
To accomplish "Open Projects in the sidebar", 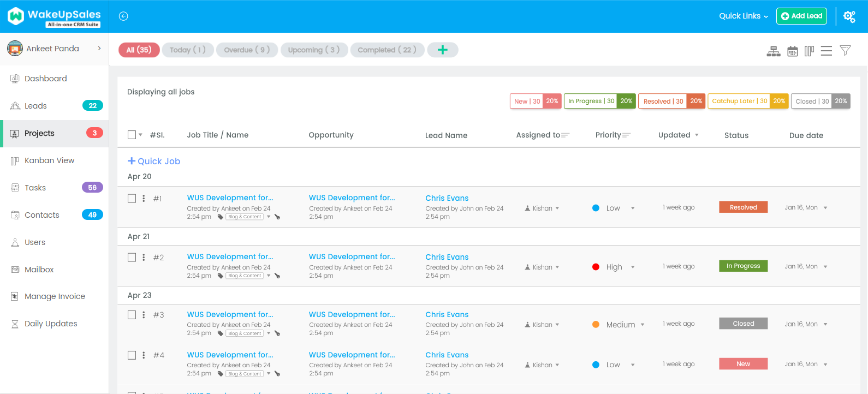I will pyautogui.click(x=55, y=133).
